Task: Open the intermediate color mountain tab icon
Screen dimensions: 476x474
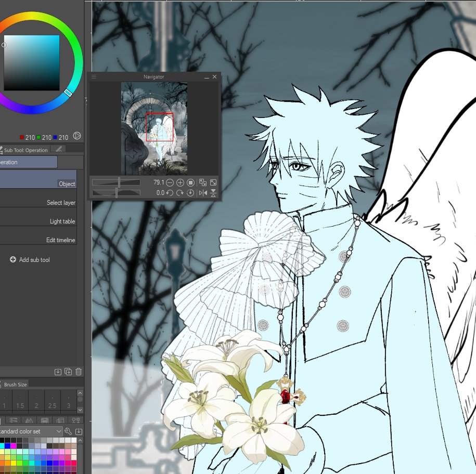Action: pos(29,420)
